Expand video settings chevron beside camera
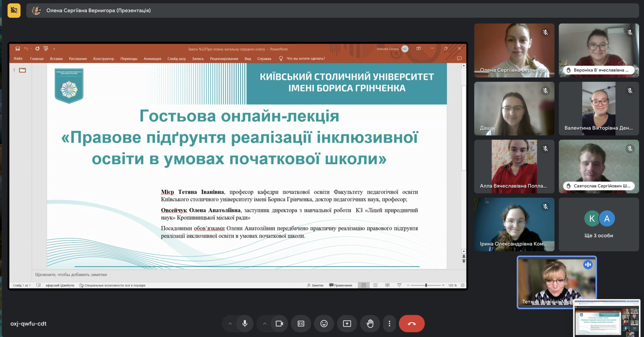644x337 pixels. [265, 323]
